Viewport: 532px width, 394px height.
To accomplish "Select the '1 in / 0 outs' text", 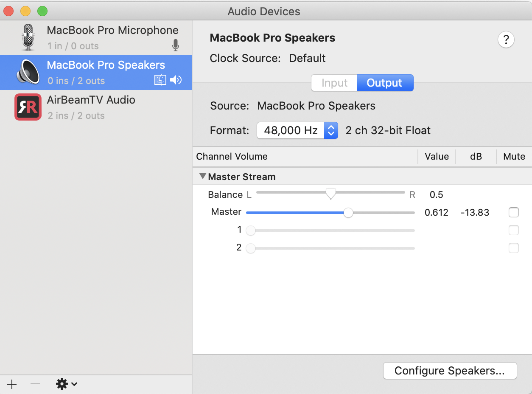I will tap(73, 46).
